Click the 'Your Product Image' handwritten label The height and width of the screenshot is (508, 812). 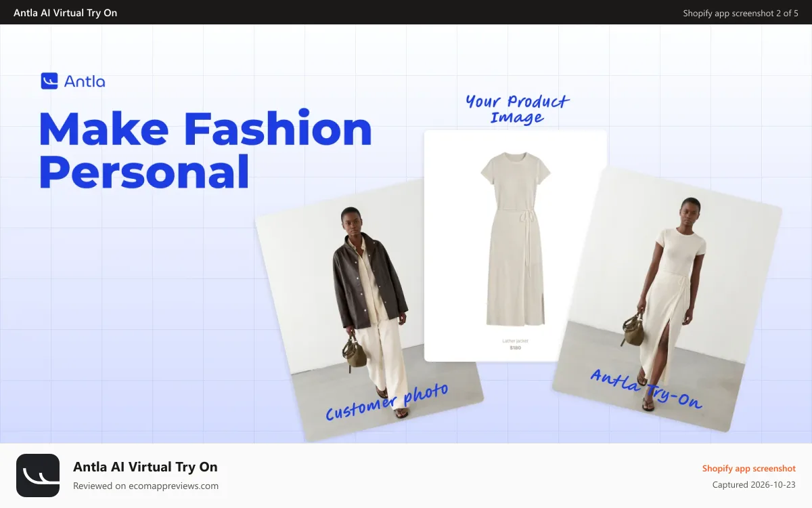518,109
